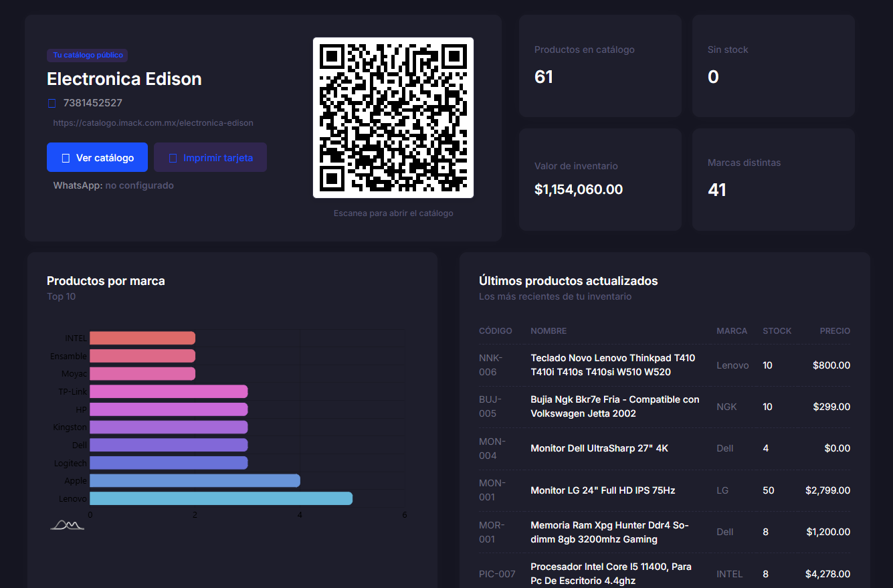Click the Bujia Ngk Bkr7e Fria product name

click(615, 407)
